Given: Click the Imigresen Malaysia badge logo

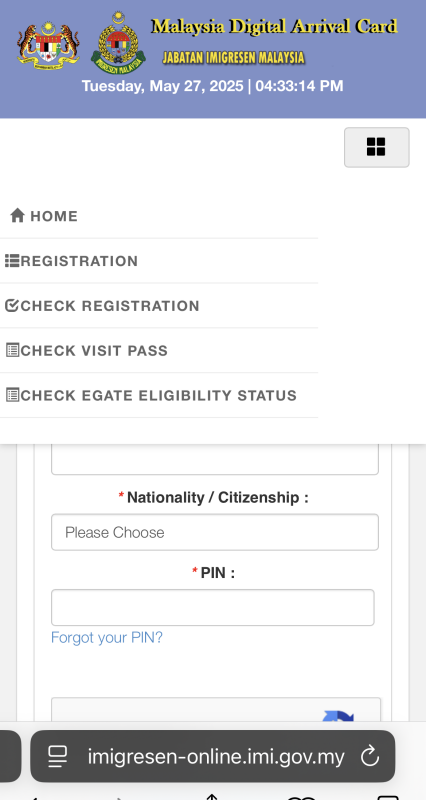Looking at the screenshot, I should [118, 43].
